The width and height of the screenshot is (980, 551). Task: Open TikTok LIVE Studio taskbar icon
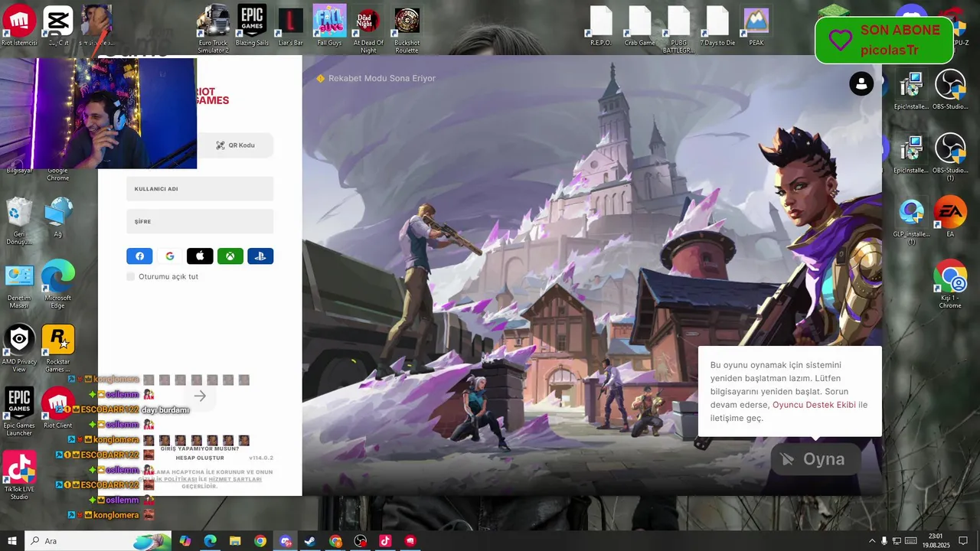tap(385, 541)
